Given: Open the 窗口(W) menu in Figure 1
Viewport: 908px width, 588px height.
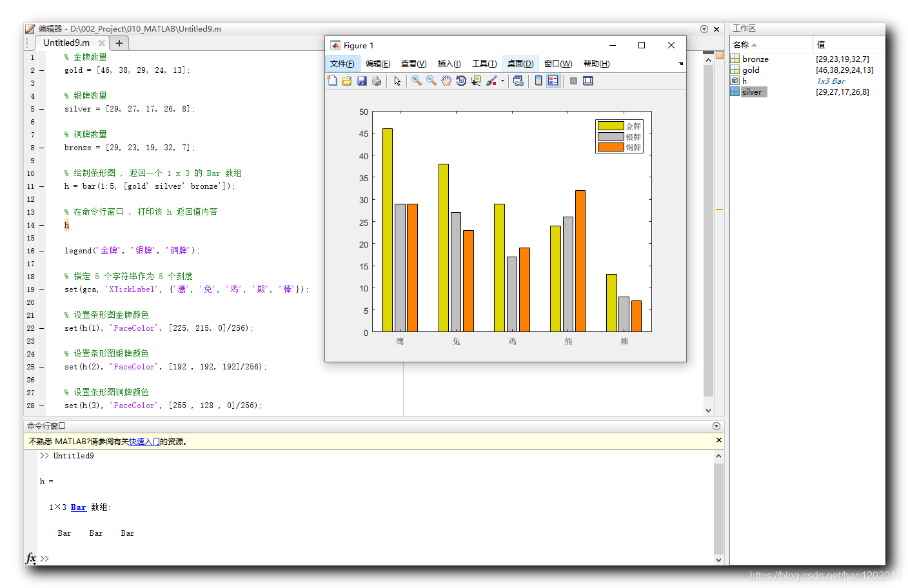Looking at the screenshot, I should (558, 63).
